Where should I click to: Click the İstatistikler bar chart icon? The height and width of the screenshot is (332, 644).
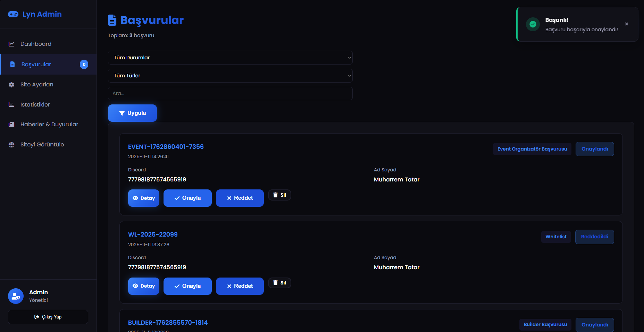pyautogui.click(x=11, y=105)
